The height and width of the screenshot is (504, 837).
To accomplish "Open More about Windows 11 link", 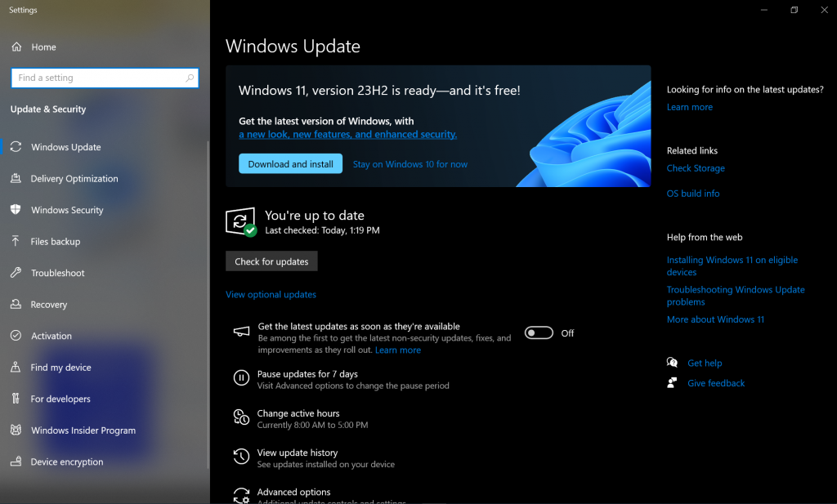I will point(715,319).
